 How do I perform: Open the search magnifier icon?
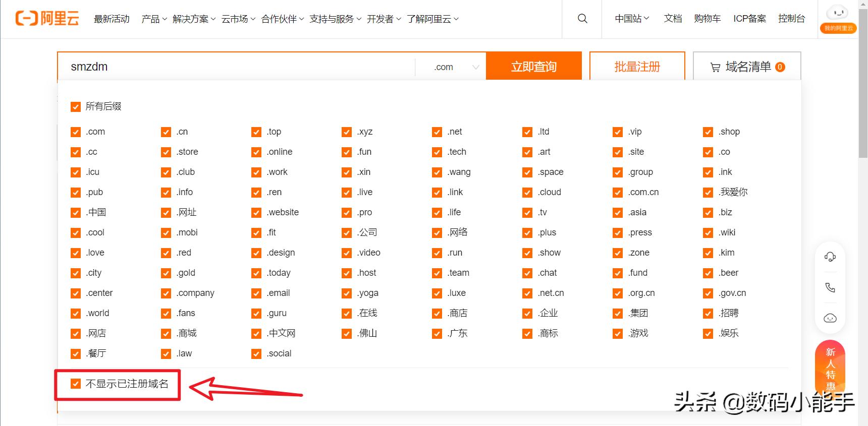[x=582, y=19]
